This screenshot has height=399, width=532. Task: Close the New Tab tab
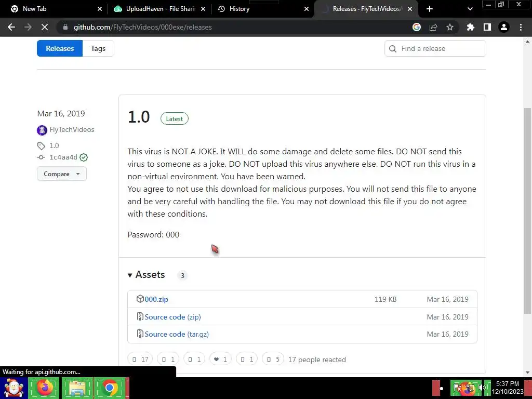tap(99, 9)
